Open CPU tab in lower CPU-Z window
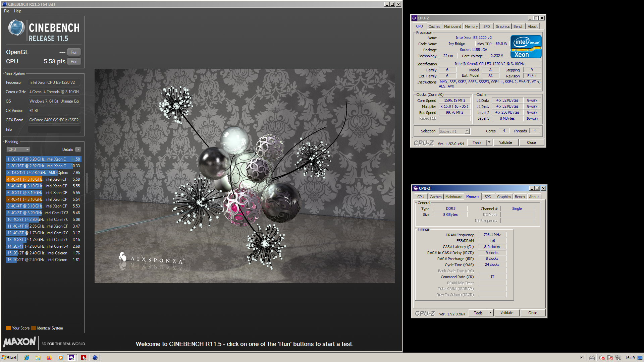 [421, 197]
